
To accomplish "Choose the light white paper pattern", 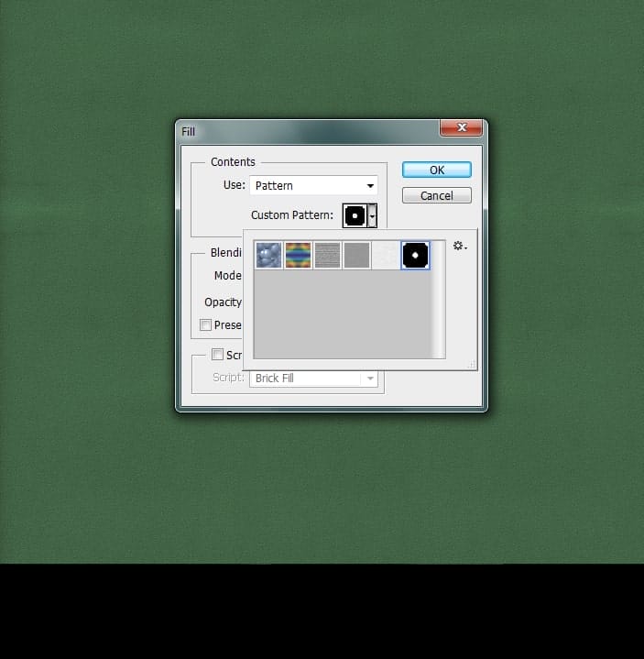I will pos(386,255).
